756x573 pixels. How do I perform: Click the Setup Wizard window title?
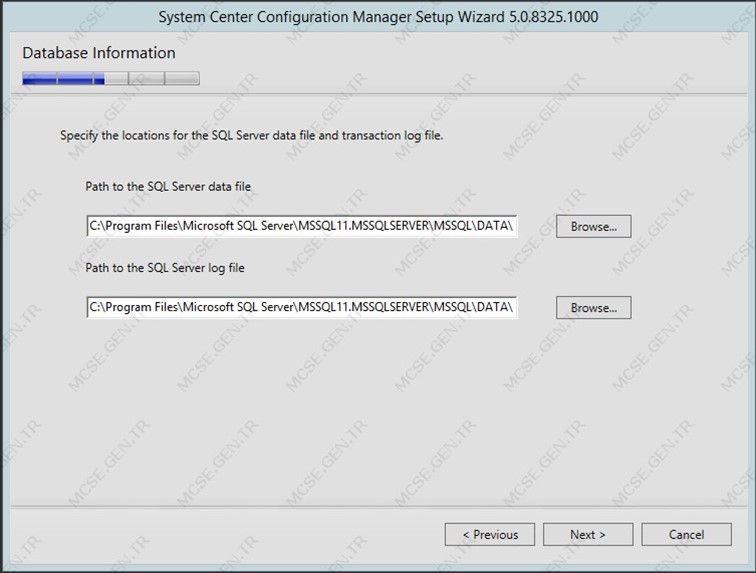(378, 17)
